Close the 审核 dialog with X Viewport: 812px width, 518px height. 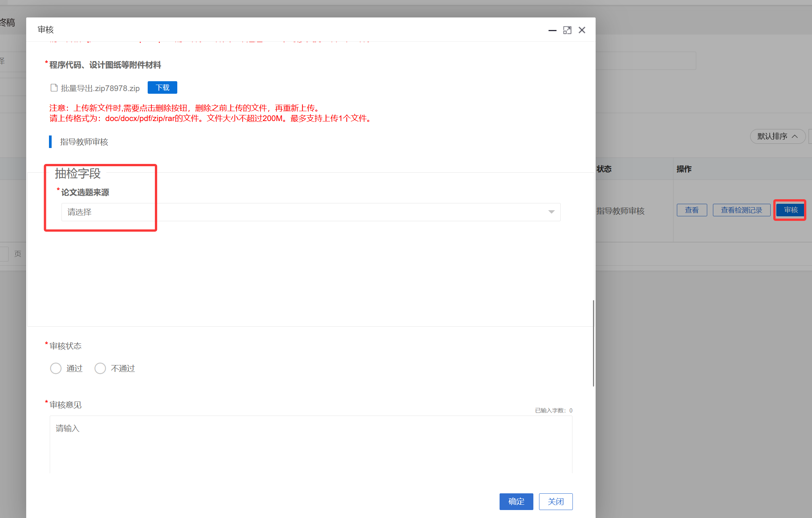pyautogui.click(x=582, y=30)
